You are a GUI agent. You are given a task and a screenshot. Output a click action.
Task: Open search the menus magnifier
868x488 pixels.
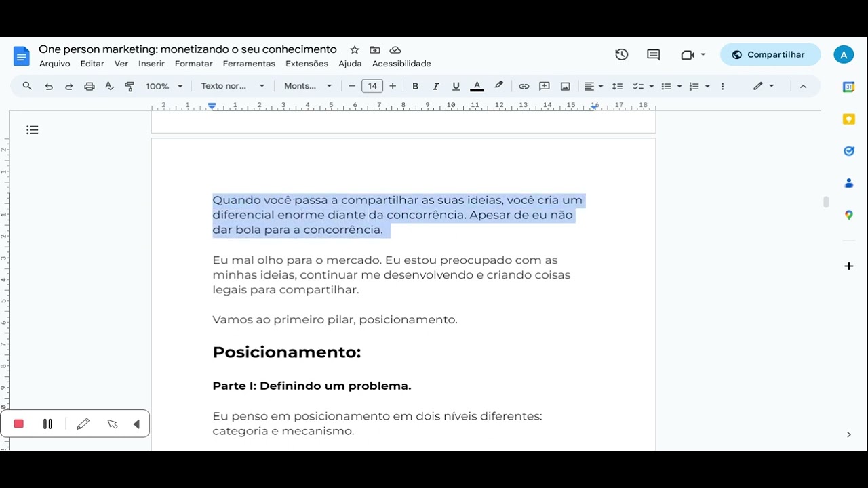[27, 86]
